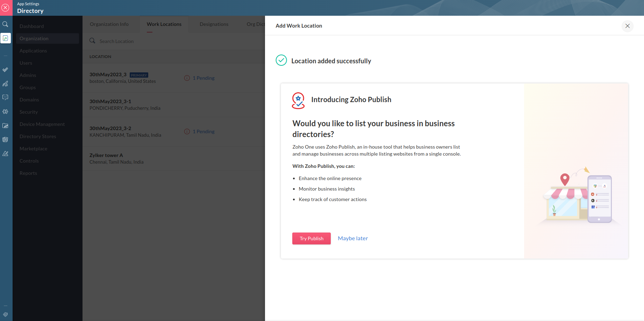The height and width of the screenshot is (321, 644).
Task: Open the Directory app icon in the rail
Action: tap(6, 38)
